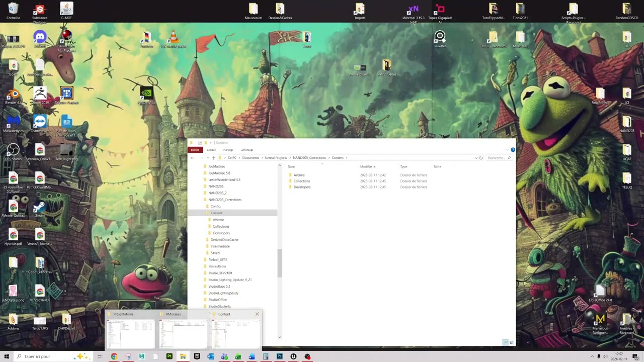The height and width of the screenshot is (362, 644).
Task: Open the Collections folder in file list
Action: coord(302,181)
